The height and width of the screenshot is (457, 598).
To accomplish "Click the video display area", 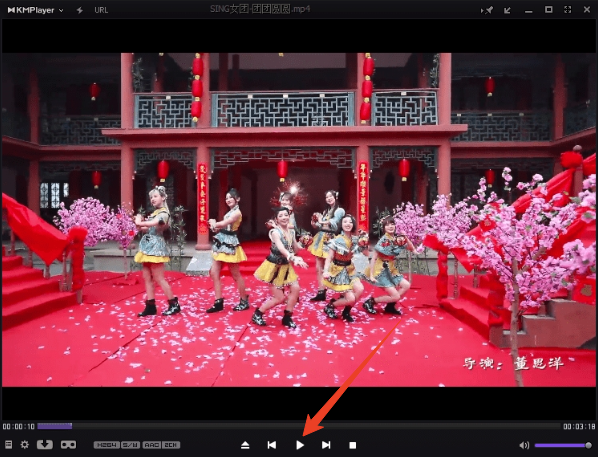I will pyautogui.click(x=299, y=220).
